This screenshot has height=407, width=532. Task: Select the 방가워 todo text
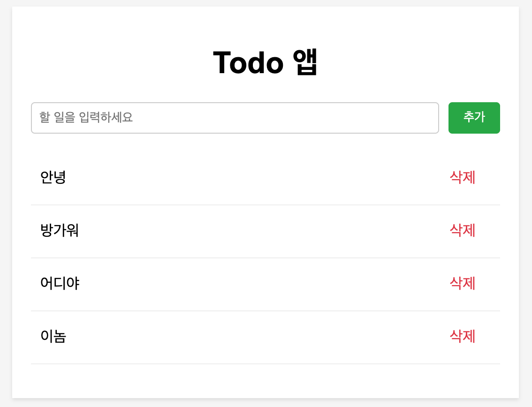[60, 230]
